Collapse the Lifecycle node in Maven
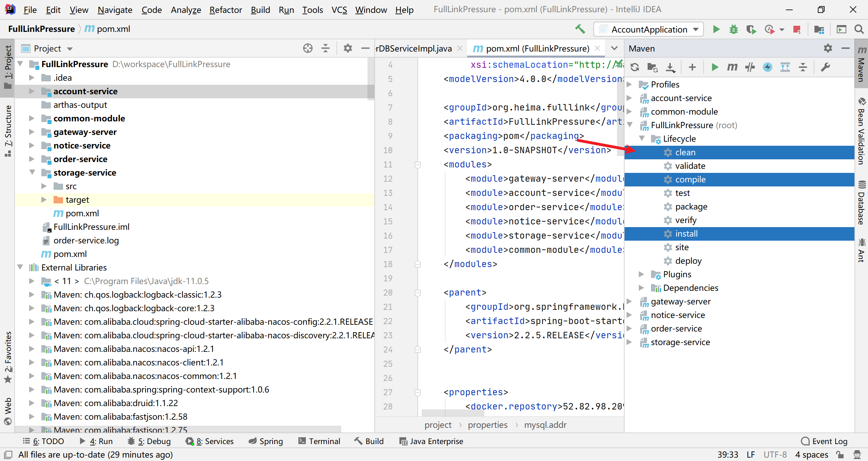868x461 pixels. (642, 138)
